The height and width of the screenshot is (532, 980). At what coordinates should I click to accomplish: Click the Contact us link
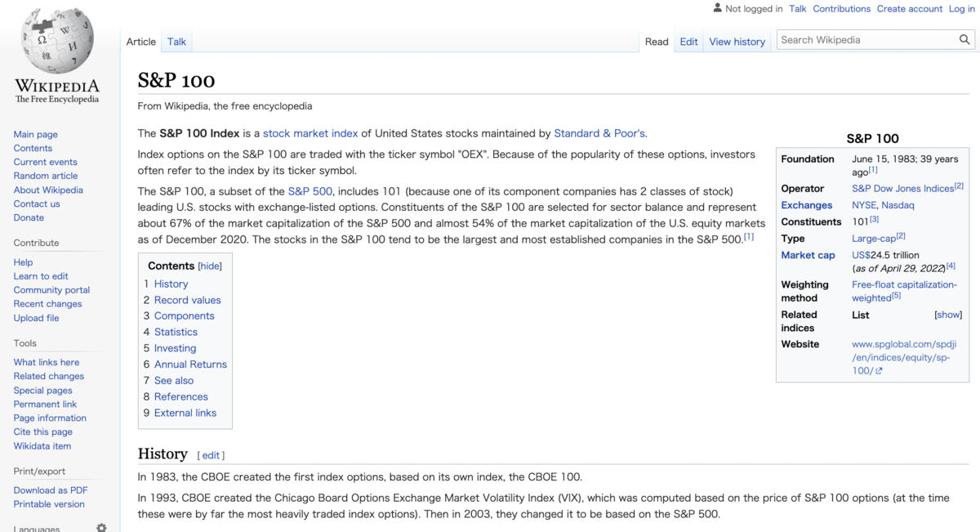click(37, 203)
